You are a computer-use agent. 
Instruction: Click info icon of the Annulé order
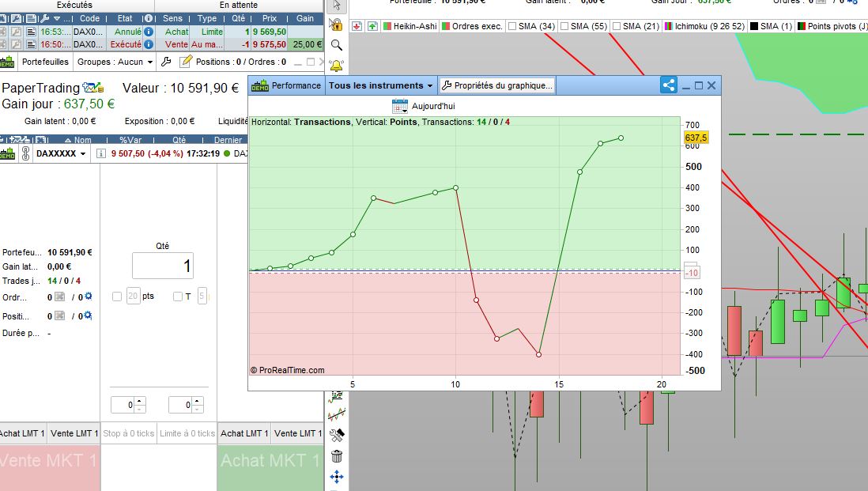(149, 32)
